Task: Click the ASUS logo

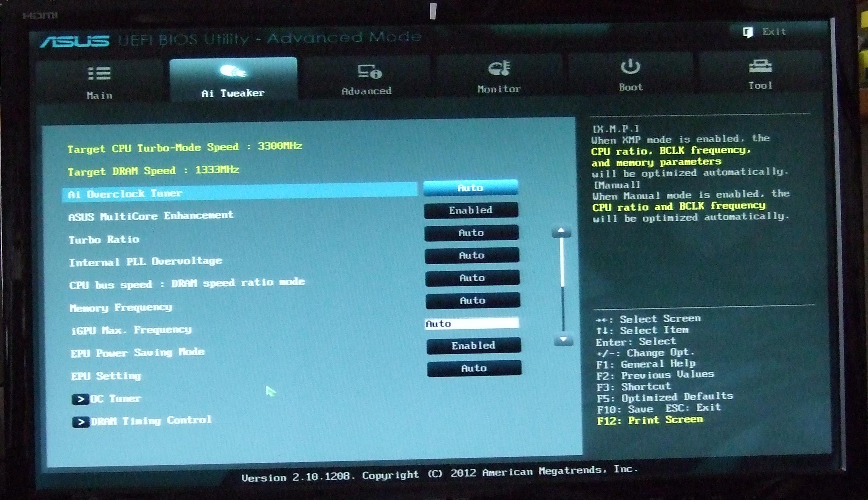Action: (75, 41)
